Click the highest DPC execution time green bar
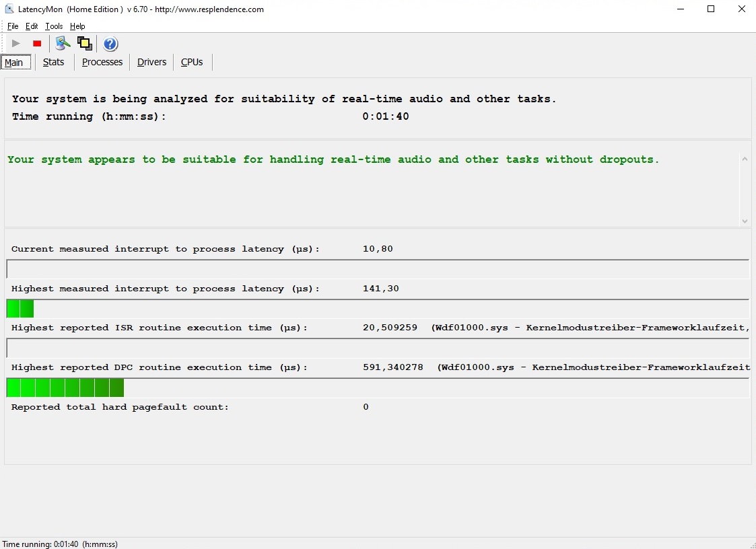756x549 pixels. 65,388
